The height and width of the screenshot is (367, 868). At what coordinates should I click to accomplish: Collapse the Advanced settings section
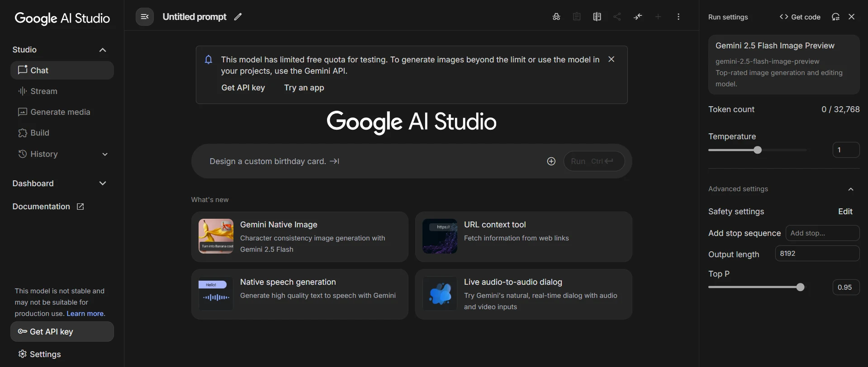[x=851, y=189]
